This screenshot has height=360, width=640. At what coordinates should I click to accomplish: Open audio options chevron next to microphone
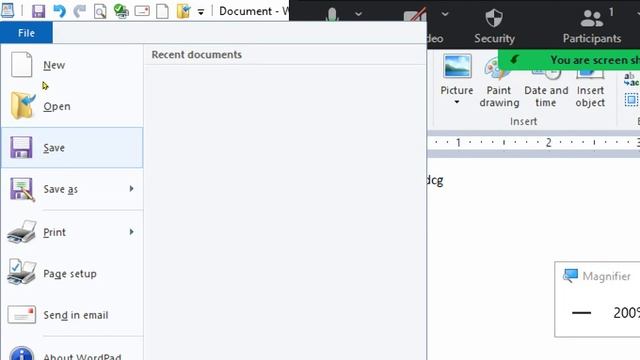click(x=358, y=14)
